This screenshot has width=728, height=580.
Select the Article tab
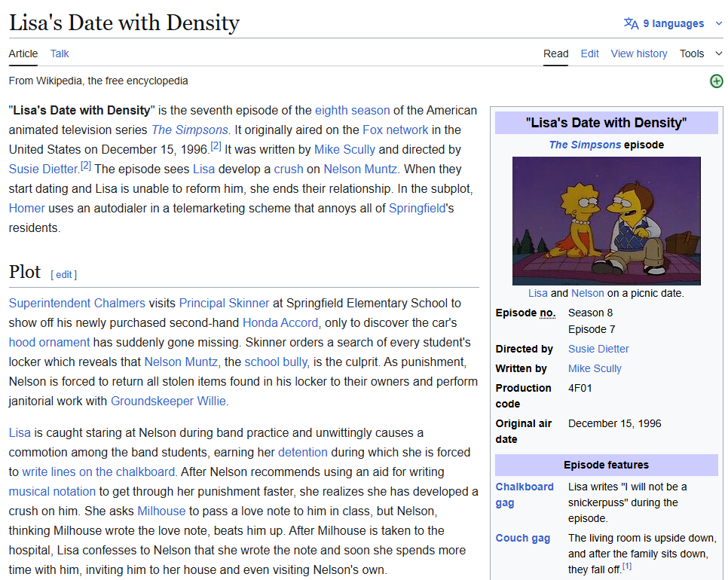point(23,53)
